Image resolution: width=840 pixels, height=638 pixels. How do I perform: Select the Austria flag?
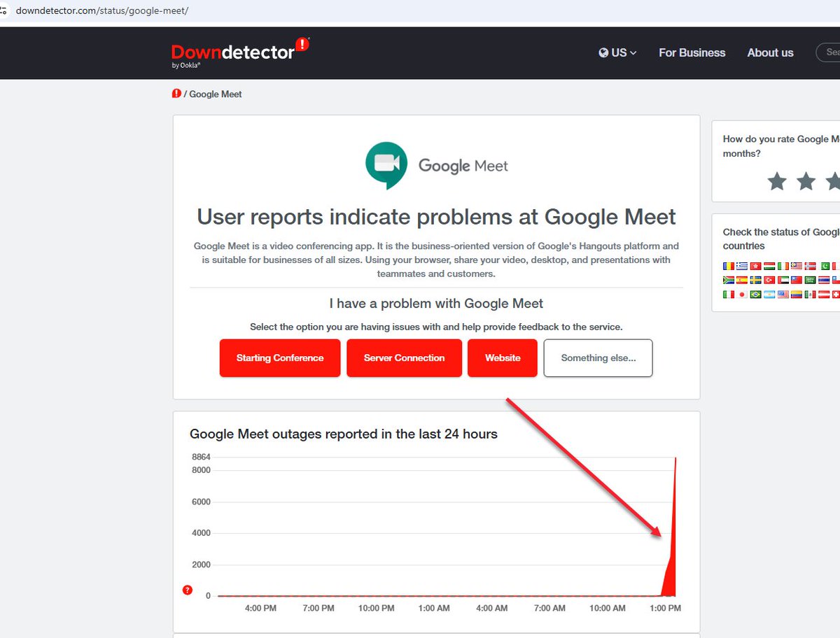coord(824,295)
